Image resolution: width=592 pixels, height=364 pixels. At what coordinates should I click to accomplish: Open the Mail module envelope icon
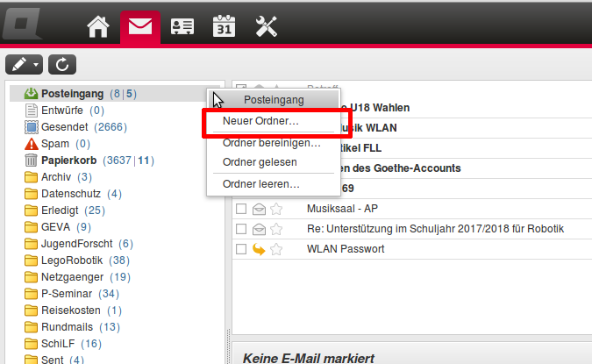[x=140, y=27]
